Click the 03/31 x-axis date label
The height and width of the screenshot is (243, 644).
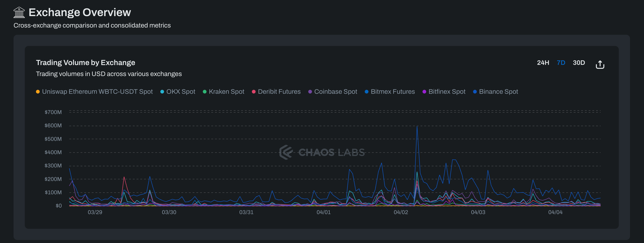246,212
